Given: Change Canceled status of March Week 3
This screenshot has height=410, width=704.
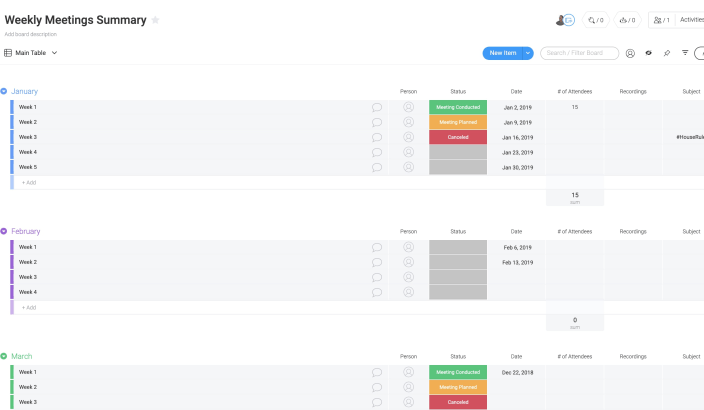Looking at the screenshot, I should [458, 402].
